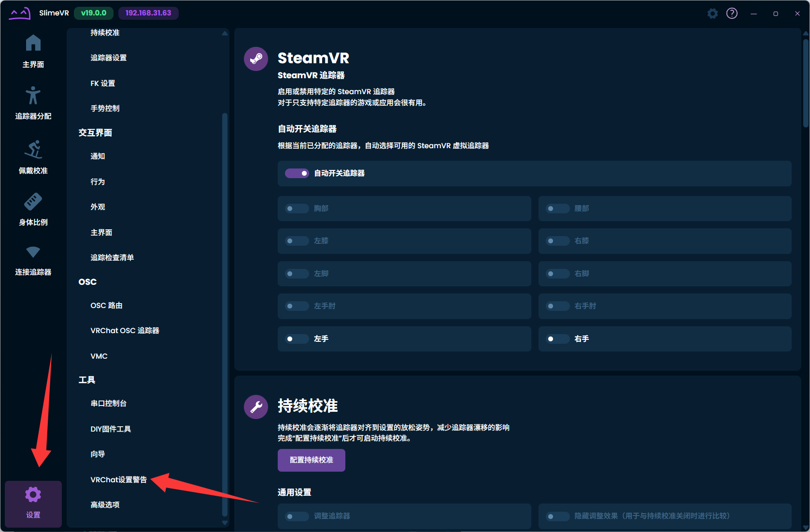
Task: Click the settings menu scroll-up arrow
Action: click(225, 33)
